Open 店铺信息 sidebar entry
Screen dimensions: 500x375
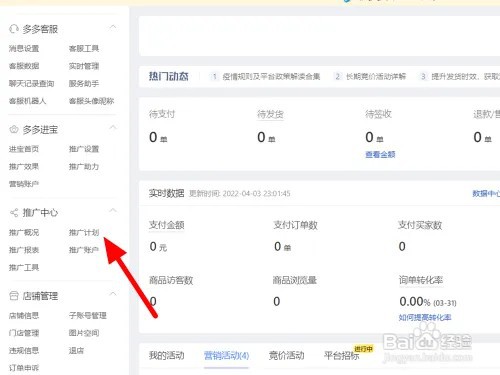click(24, 315)
